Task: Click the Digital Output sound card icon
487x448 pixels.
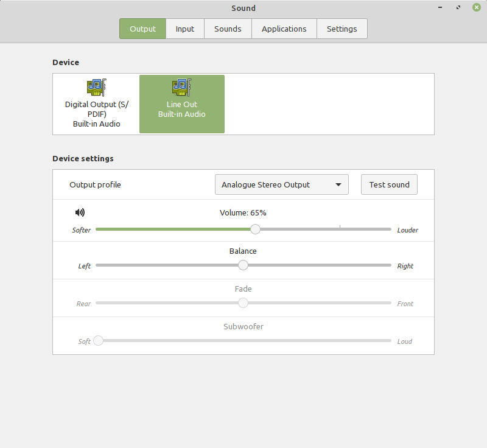Action: click(97, 88)
